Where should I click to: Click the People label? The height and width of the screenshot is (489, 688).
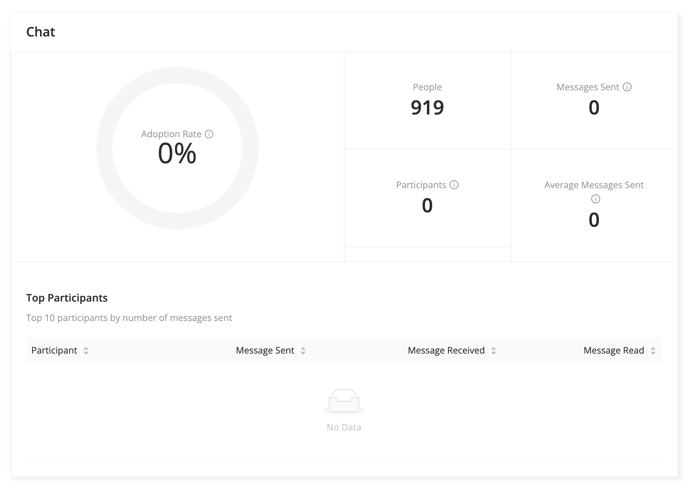coord(427,87)
